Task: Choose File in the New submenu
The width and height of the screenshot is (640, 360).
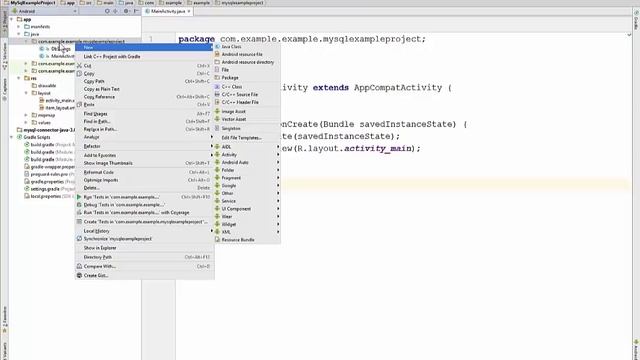Action: coord(247,70)
